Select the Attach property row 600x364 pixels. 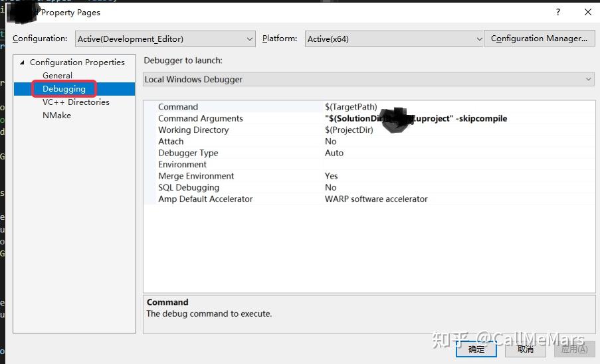(171, 141)
